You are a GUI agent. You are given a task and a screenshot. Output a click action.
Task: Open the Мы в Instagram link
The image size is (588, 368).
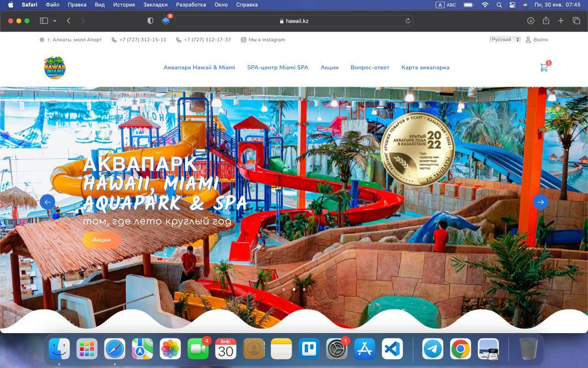263,40
